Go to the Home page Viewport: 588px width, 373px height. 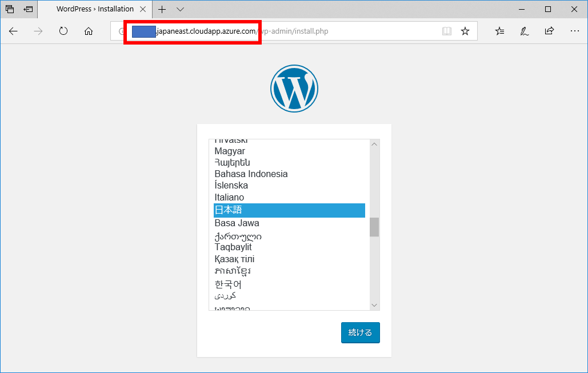click(89, 31)
